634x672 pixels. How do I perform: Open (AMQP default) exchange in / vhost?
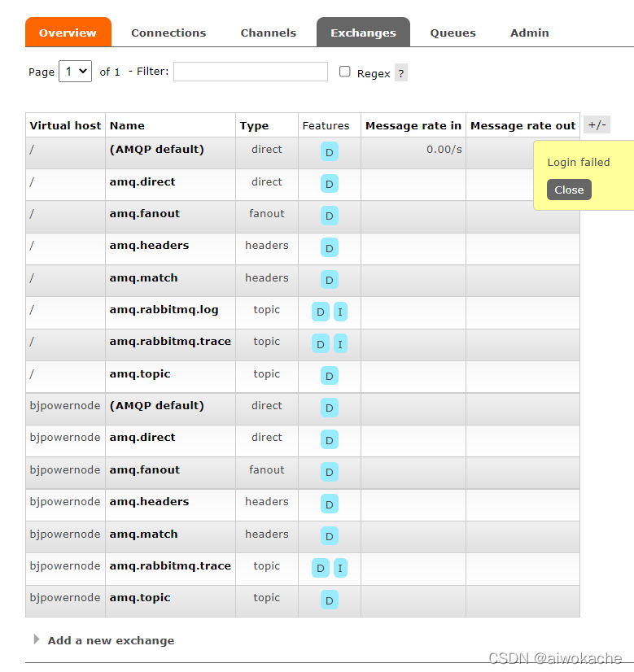(x=157, y=149)
